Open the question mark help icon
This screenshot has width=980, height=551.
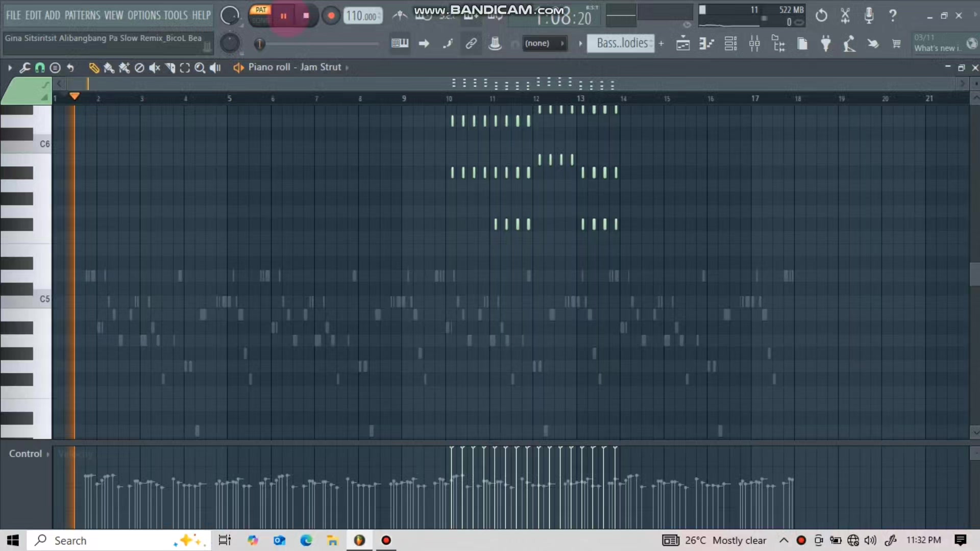(x=893, y=15)
